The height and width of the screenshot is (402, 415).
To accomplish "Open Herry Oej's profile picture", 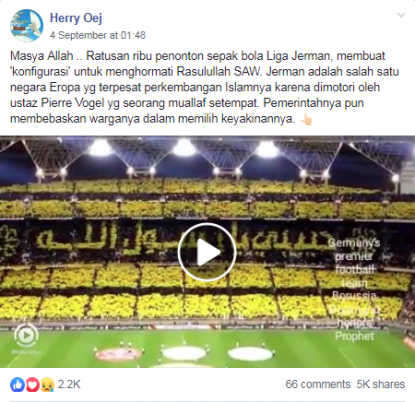I will click(x=27, y=26).
